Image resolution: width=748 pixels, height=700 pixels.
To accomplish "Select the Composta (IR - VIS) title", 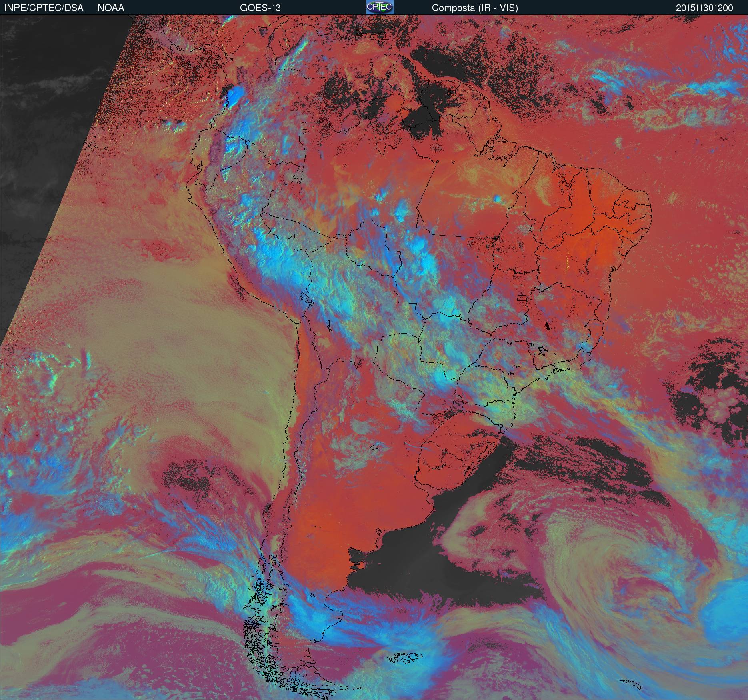I will pos(475,8).
